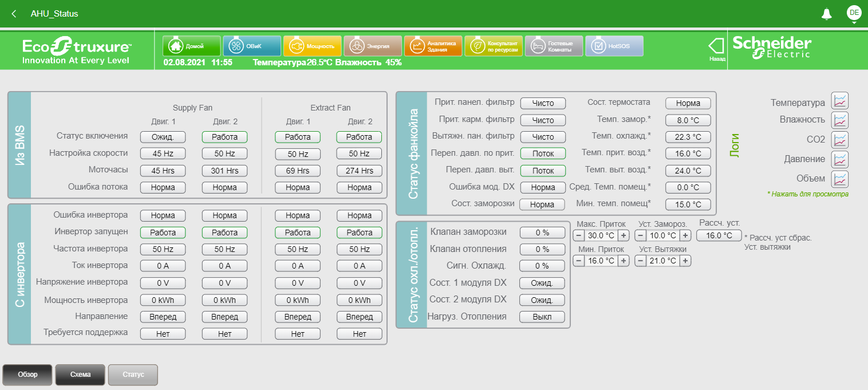Increase Уст. Замороз. setpoint with plus
The height and width of the screenshot is (390, 868).
(x=685, y=235)
